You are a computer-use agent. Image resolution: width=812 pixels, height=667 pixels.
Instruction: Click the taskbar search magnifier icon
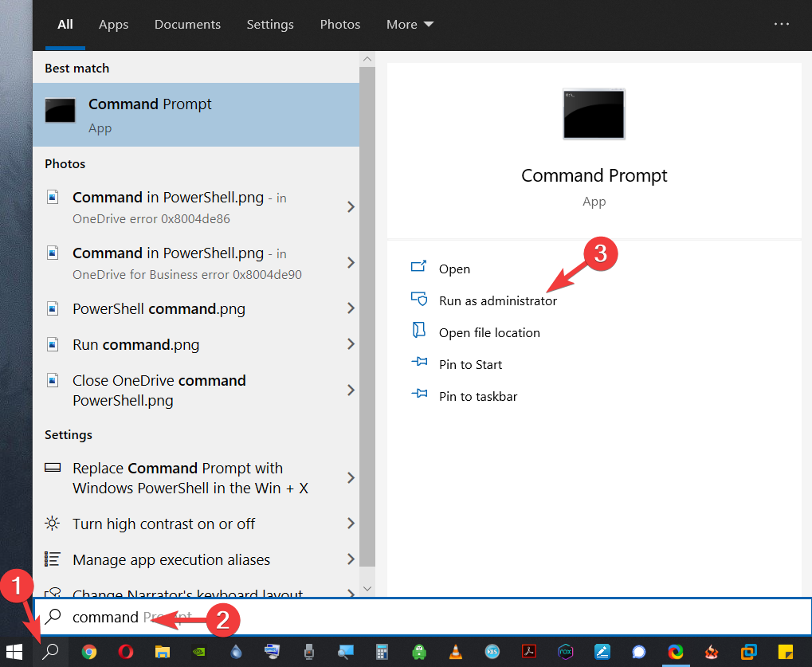(50, 652)
